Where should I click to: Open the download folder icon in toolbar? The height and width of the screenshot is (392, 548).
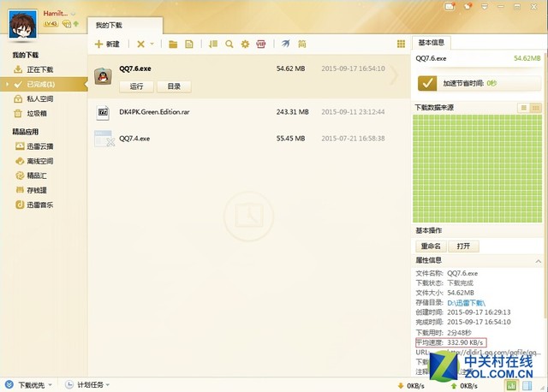[x=173, y=44]
